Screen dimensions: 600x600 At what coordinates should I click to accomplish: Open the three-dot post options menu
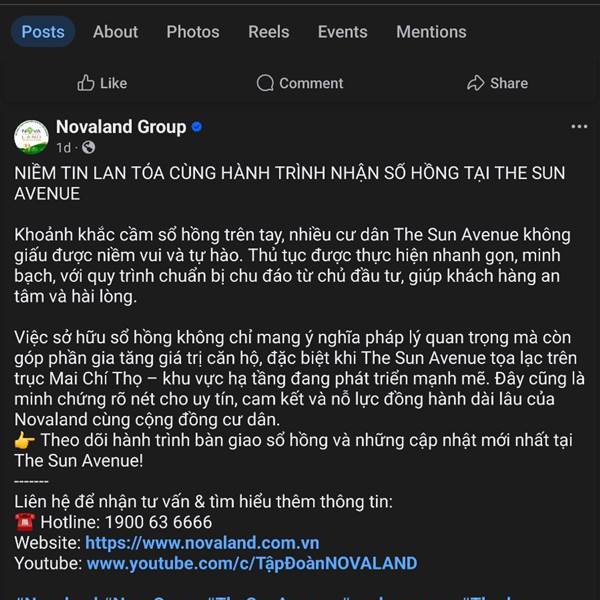point(579,127)
